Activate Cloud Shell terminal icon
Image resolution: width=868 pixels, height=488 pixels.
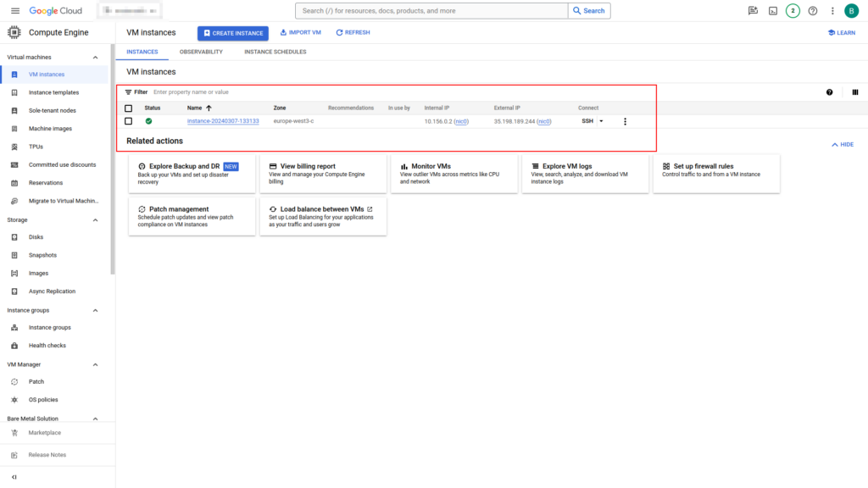click(x=772, y=11)
